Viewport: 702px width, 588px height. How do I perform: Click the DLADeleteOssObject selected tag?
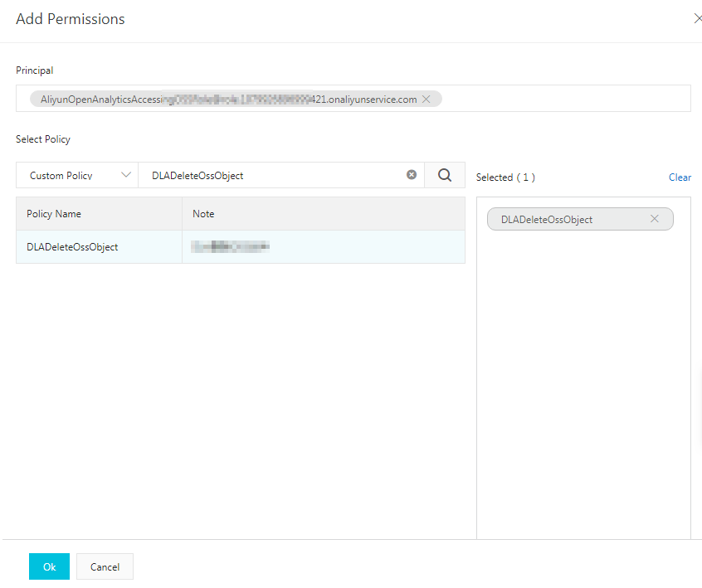tap(580, 219)
